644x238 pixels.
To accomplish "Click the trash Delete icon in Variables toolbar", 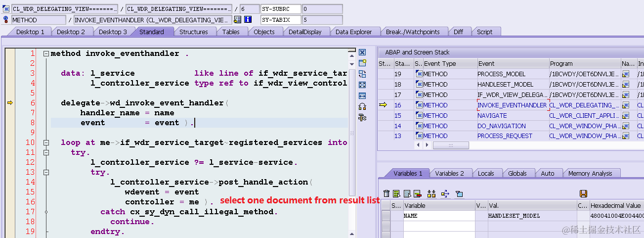I will (x=386, y=193).
